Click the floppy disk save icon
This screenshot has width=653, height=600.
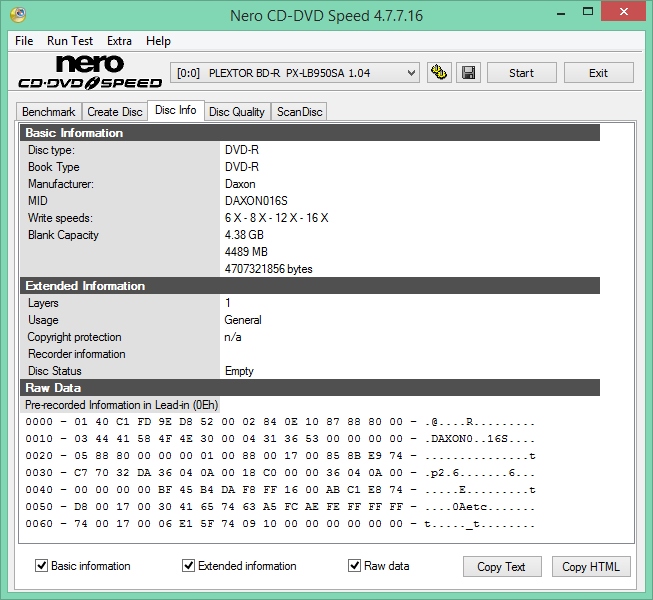pyautogui.click(x=468, y=73)
